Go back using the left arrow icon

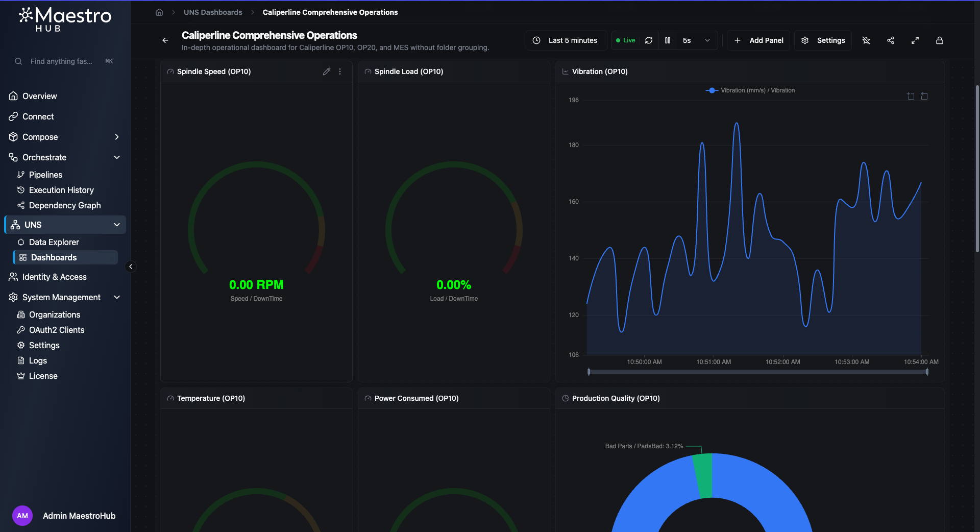tap(165, 40)
